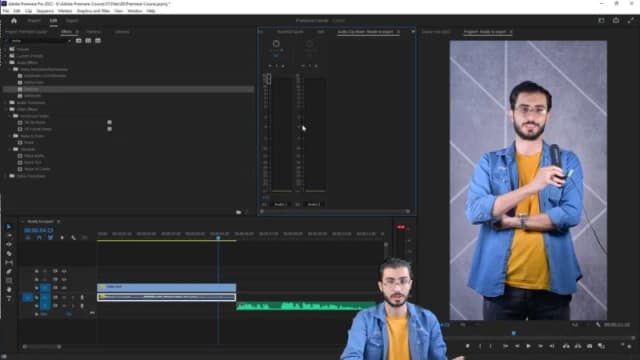Toggle track lock on V2
Viewport: 640px width, 360px height.
tap(36, 280)
